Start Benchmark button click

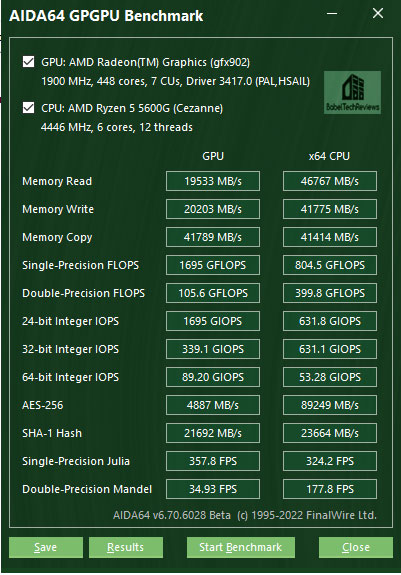[241, 547]
